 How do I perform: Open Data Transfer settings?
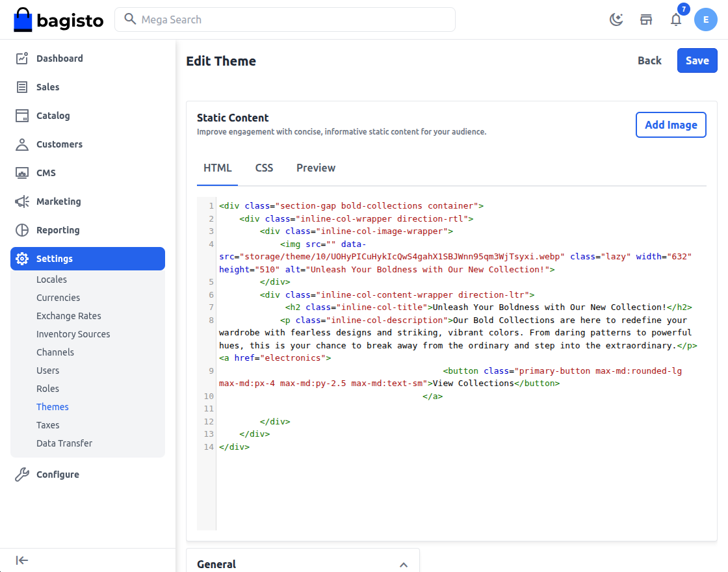pos(64,443)
